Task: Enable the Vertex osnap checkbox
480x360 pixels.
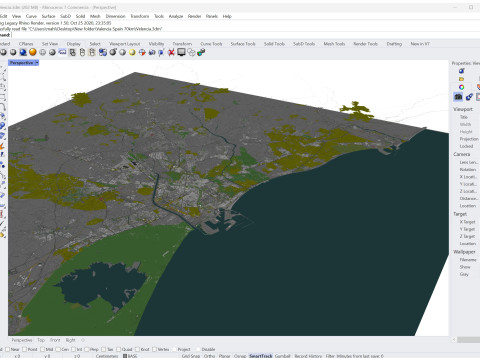Action: tap(154, 349)
